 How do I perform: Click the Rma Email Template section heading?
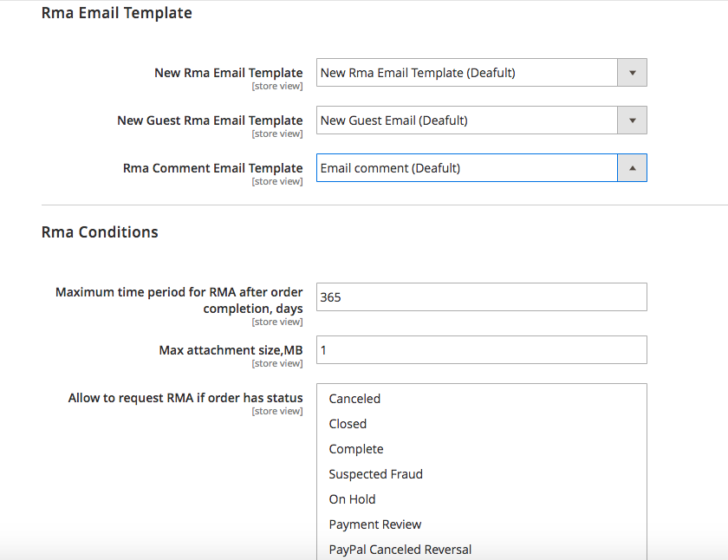(116, 13)
